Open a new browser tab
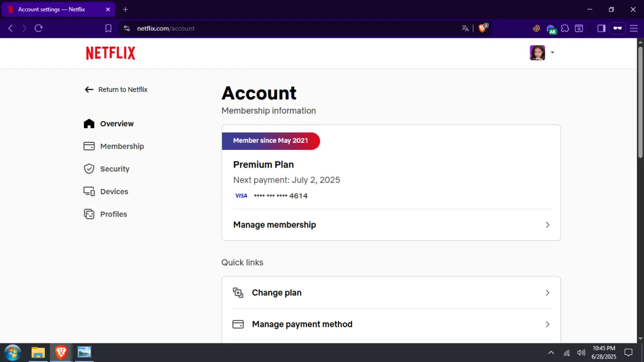This screenshot has width=644, height=362. click(125, 10)
